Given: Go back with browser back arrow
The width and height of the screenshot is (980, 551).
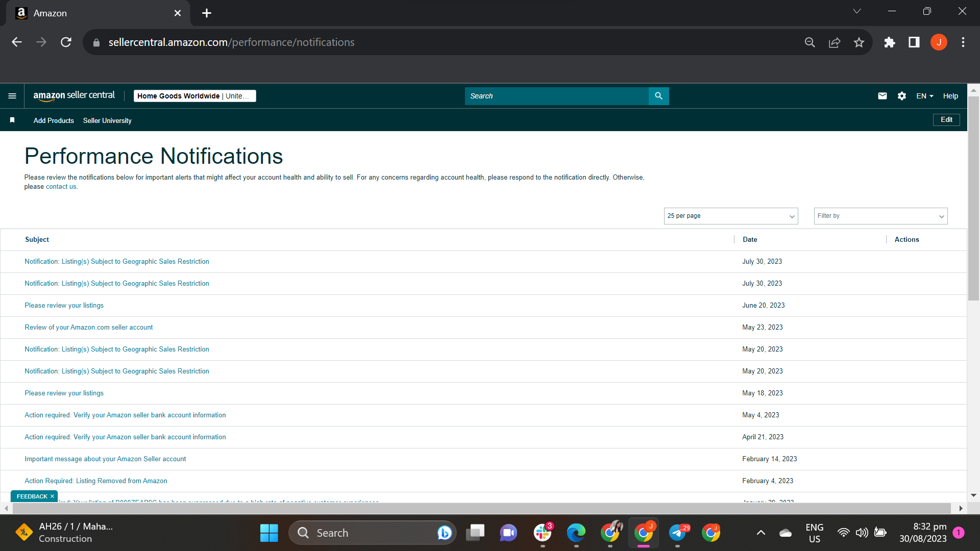Looking at the screenshot, I should pyautogui.click(x=17, y=42).
